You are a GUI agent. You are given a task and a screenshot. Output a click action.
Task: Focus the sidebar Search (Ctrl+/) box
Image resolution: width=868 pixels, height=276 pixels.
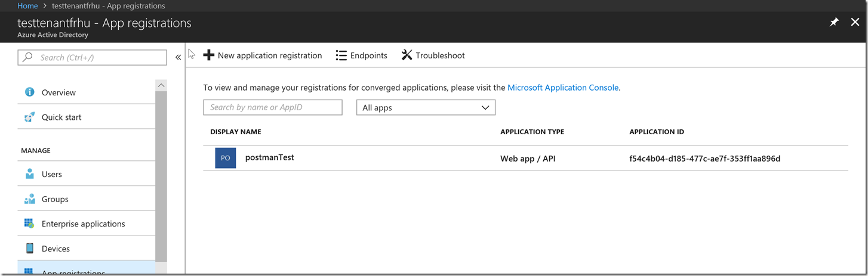tap(92, 57)
